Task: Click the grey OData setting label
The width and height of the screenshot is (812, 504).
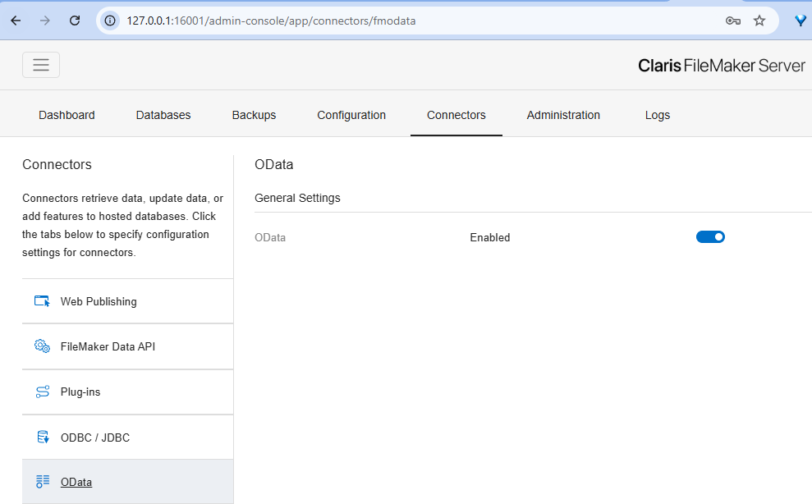Action: coord(270,237)
